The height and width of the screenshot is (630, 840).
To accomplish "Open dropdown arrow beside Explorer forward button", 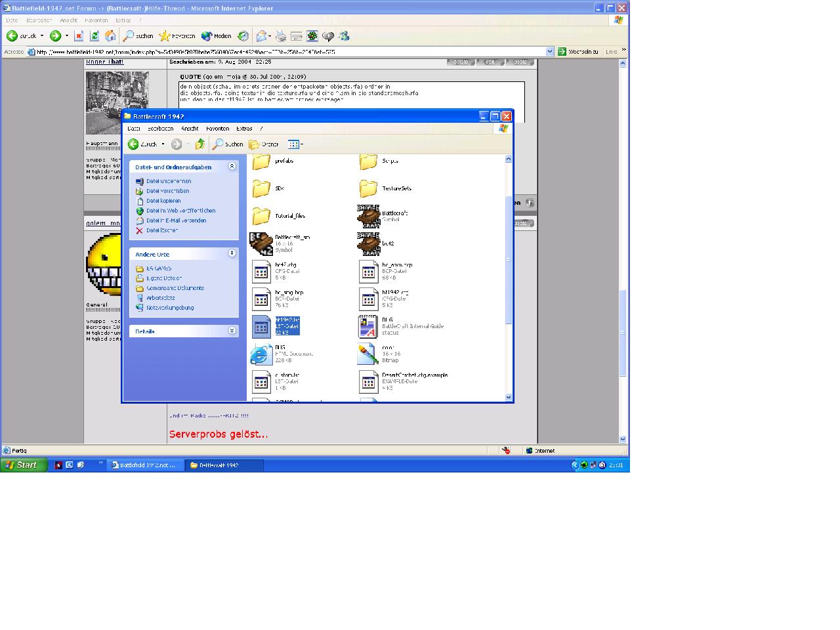I will 188,144.
